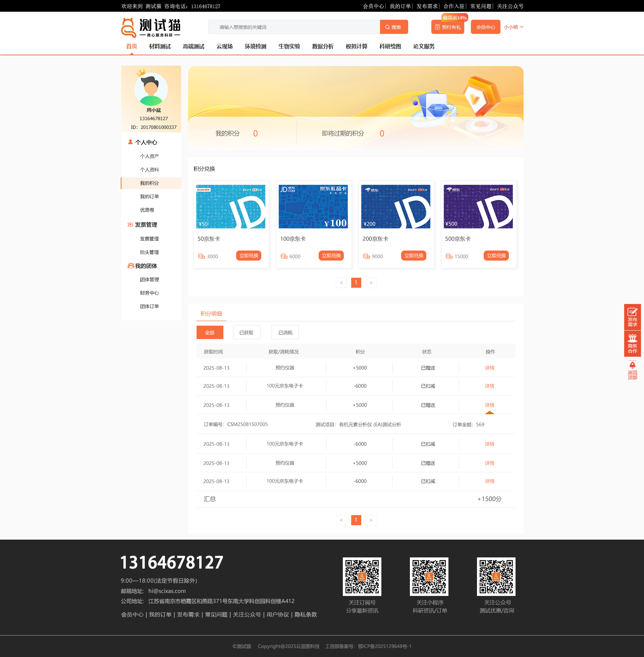644x657 pixels.
Task: Click the 发票管理 invoice icon in sidebar
Action: [x=130, y=224]
